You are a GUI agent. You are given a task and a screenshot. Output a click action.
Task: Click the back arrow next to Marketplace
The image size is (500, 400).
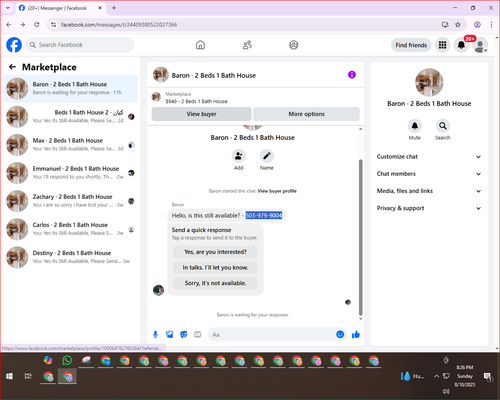(x=12, y=67)
